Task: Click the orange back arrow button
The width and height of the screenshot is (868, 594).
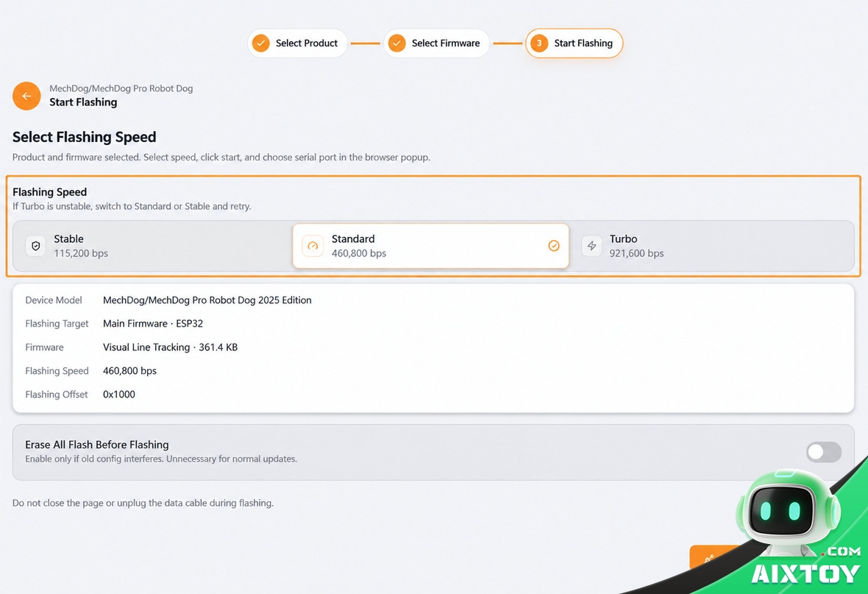Action: point(26,96)
